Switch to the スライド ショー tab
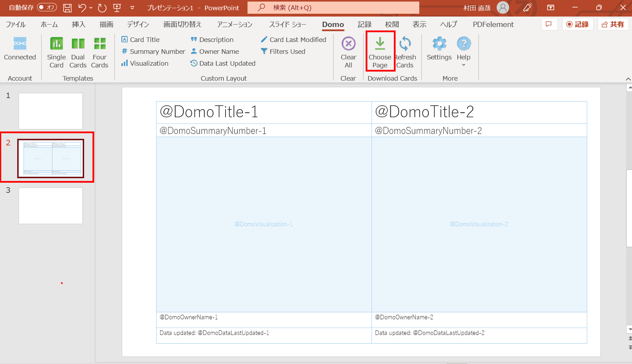Image resolution: width=632 pixels, height=364 pixels. pos(287,24)
